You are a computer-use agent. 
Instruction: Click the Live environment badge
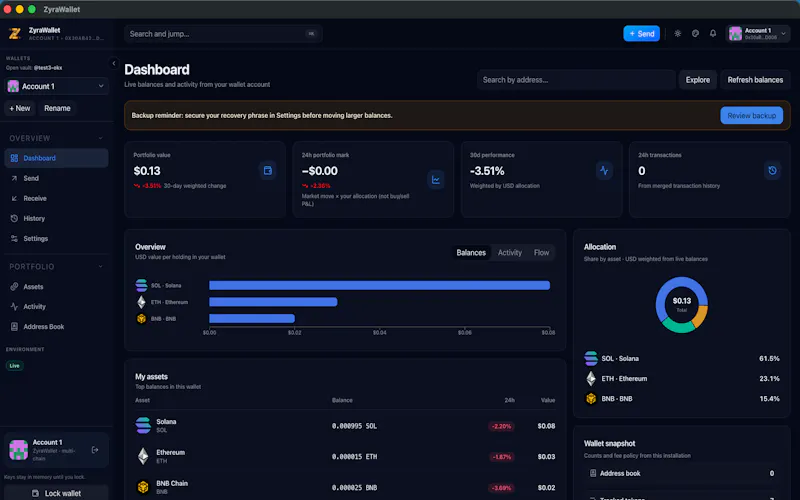tap(14, 366)
